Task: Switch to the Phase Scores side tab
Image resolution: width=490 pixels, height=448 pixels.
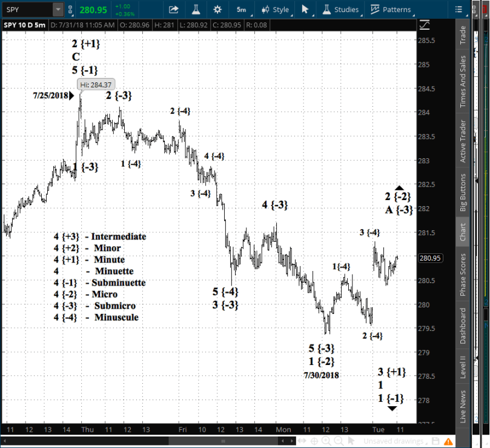Action: [463, 275]
